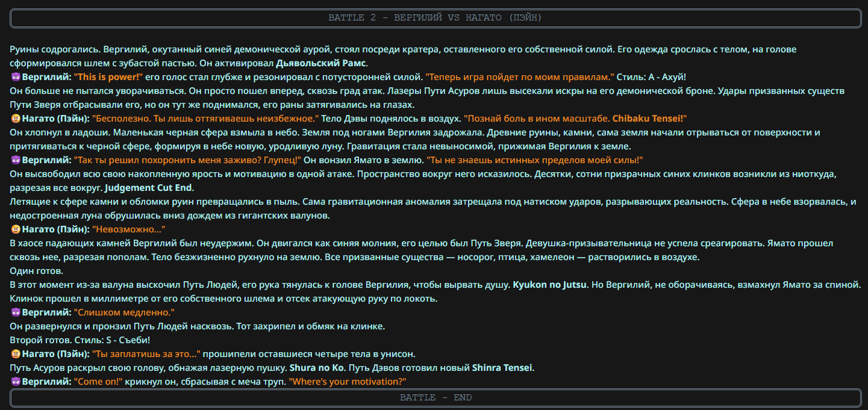Click the bold term "Shinra Tensei"
Viewport: 868px width, 410px height.
503,368
